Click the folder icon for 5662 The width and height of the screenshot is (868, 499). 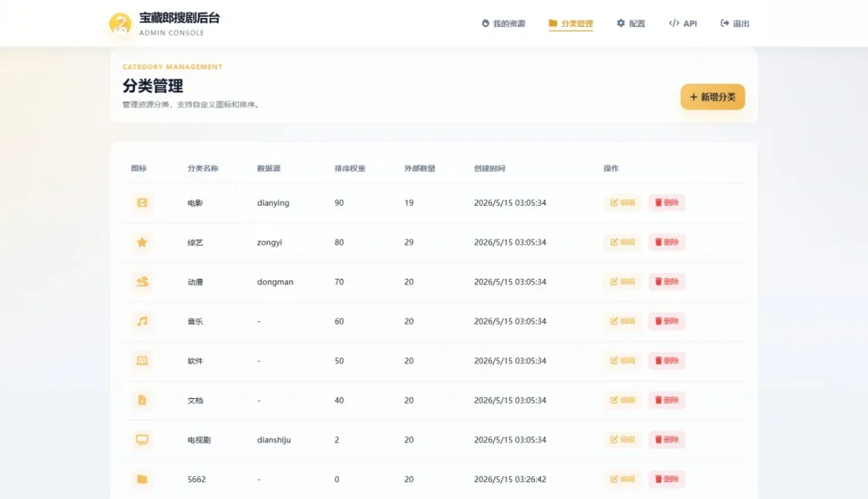tap(142, 479)
